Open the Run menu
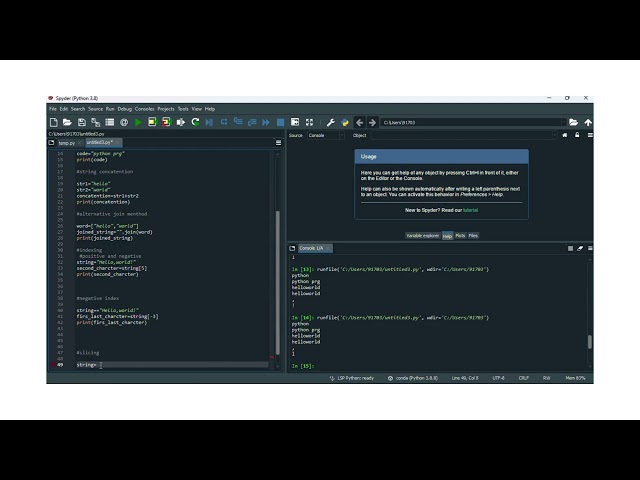 (x=110, y=109)
